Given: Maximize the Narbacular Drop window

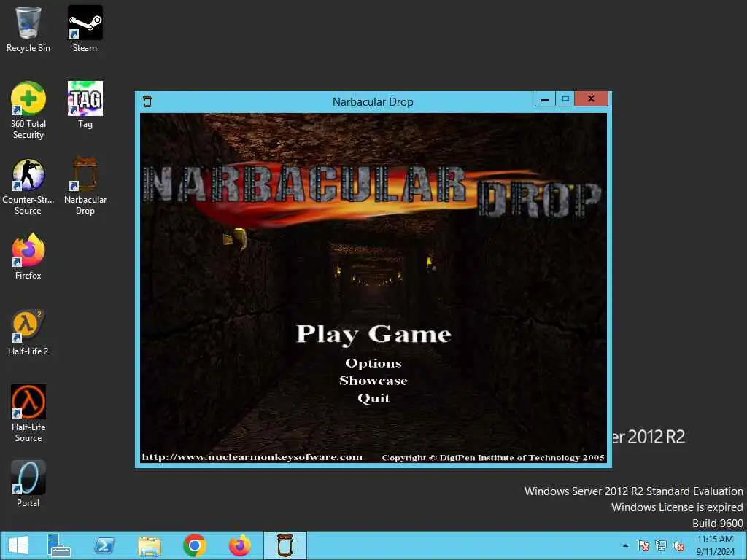Looking at the screenshot, I should pos(565,99).
